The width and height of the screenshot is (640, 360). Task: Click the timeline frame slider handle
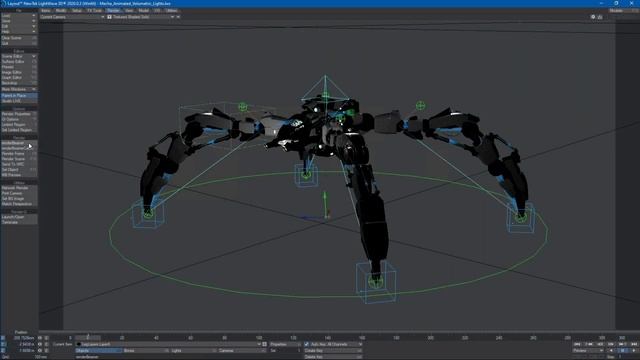click(88, 338)
